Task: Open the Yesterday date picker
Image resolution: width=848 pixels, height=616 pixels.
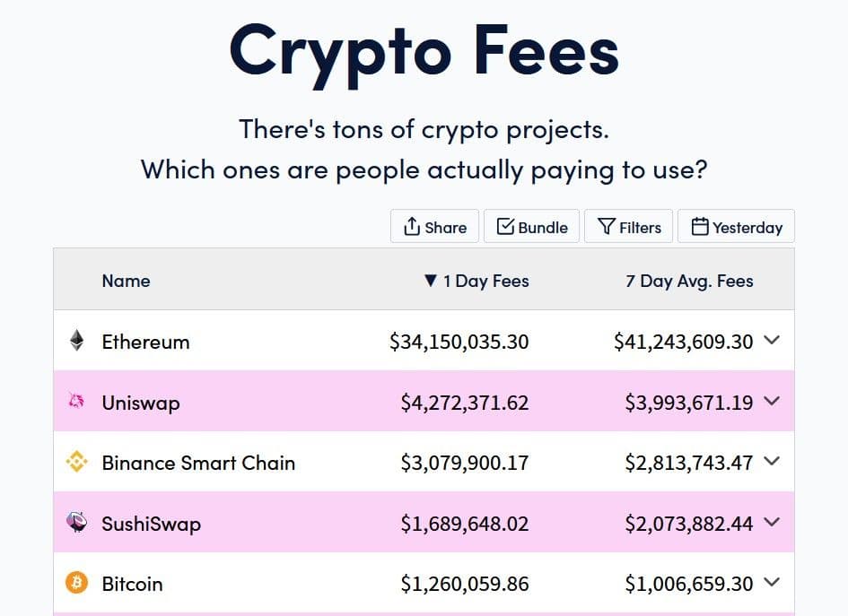Action: [736, 227]
